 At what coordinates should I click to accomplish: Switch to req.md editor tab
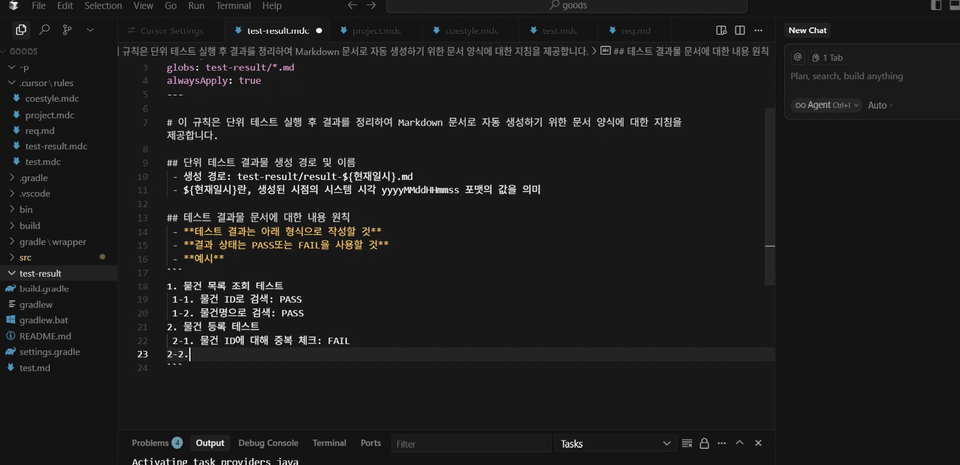[x=636, y=31]
